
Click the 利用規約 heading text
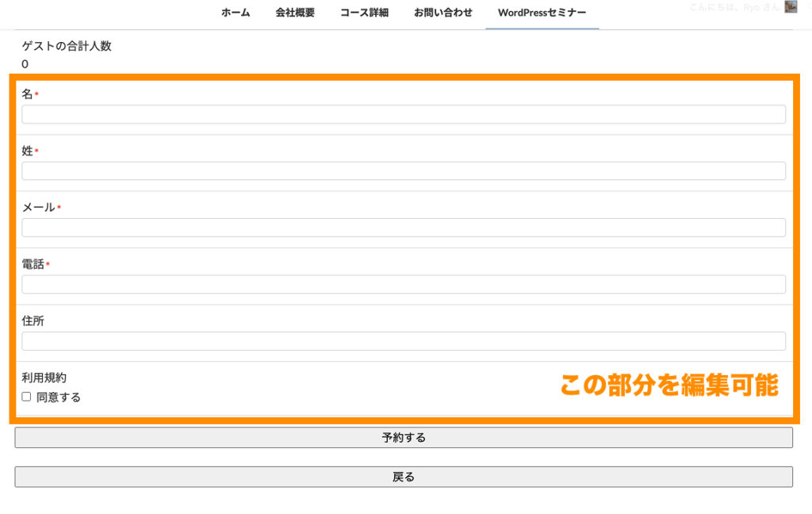[44, 378]
